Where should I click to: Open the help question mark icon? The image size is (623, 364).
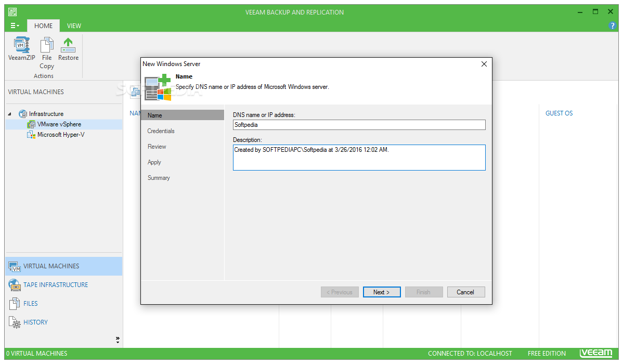612,25
